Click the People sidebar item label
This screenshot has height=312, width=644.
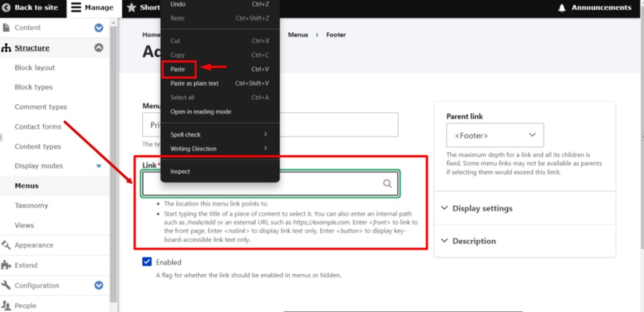[26, 306]
